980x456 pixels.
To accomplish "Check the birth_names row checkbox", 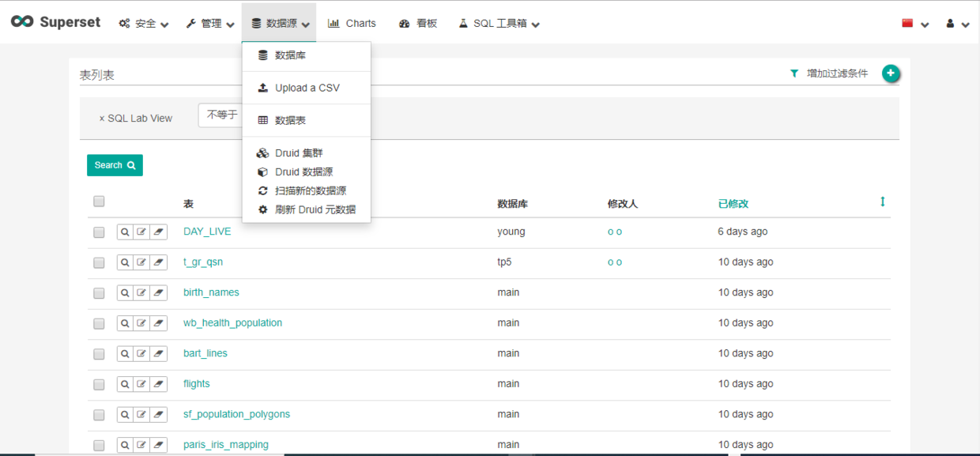I will point(99,293).
